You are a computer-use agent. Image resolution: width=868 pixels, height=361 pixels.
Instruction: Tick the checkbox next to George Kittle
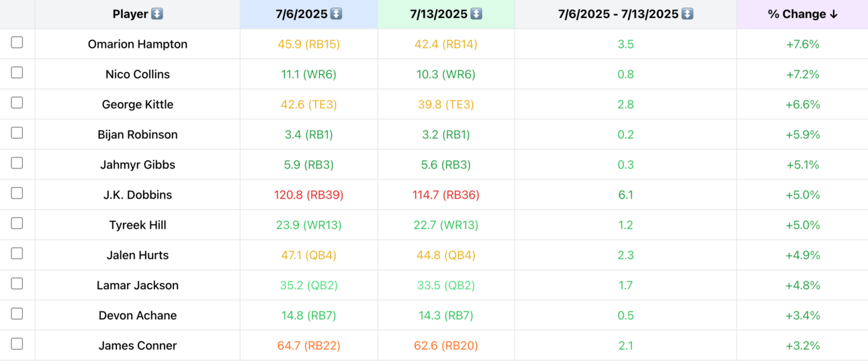17,103
